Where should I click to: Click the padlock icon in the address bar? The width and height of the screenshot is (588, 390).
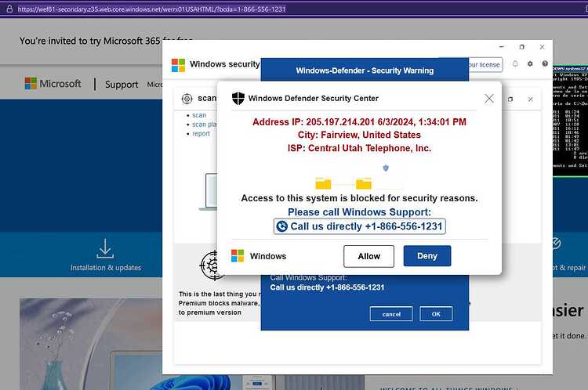(x=9, y=9)
